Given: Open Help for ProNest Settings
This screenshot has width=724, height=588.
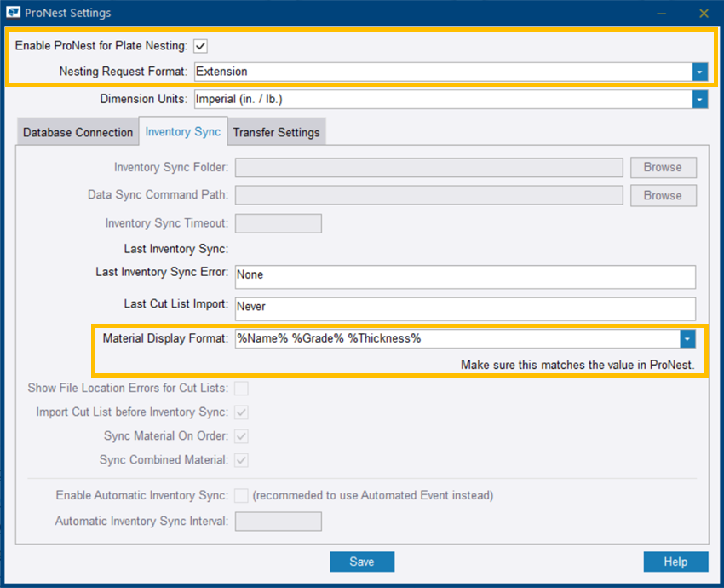Looking at the screenshot, I should tap(676, 562).
